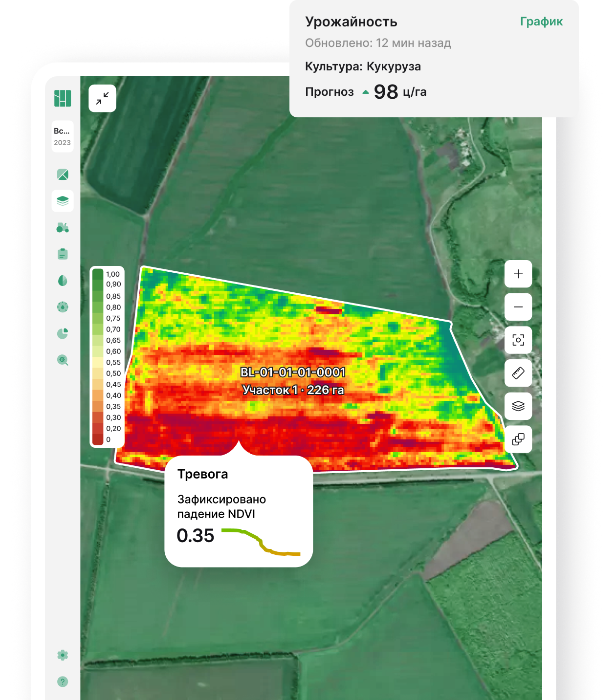
Task: Select the active layers sidebar icon
Action: point(63,201)
